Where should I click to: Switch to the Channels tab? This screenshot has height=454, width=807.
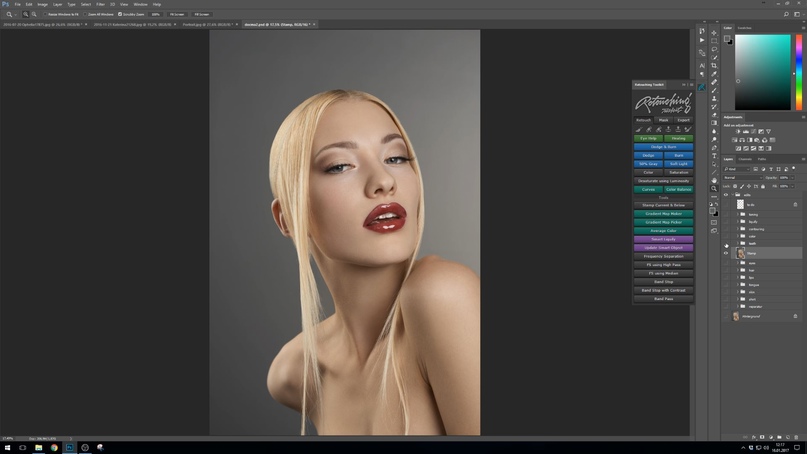(745, 159)
